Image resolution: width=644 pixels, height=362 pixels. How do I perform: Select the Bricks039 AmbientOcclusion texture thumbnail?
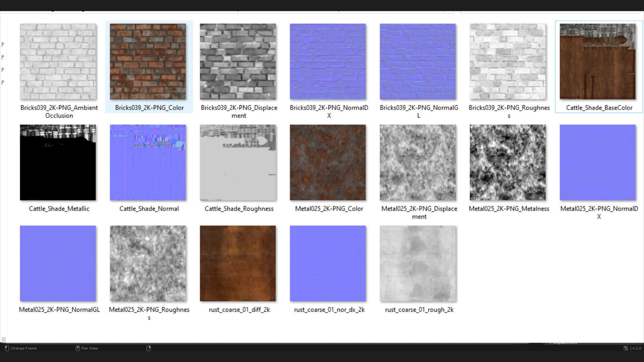[x=58, y=62]
